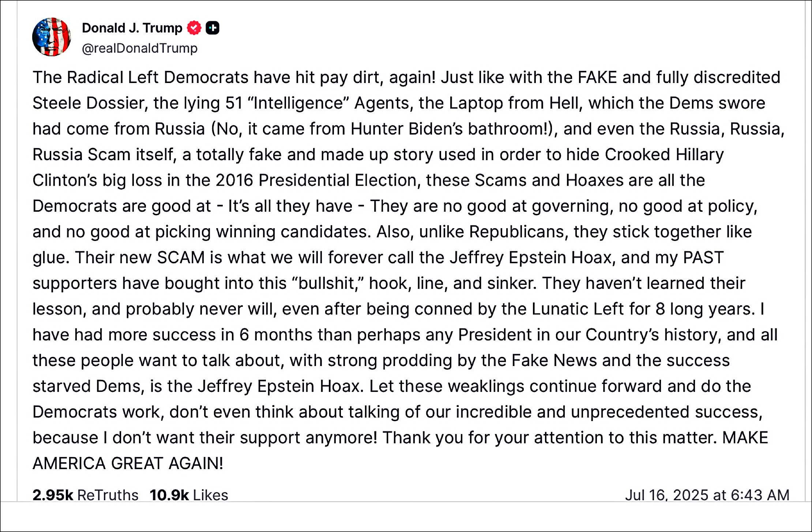
Task: Click the phrase Steele Dossier in the post
Action: pyautogui.click(x=90, y=103)
